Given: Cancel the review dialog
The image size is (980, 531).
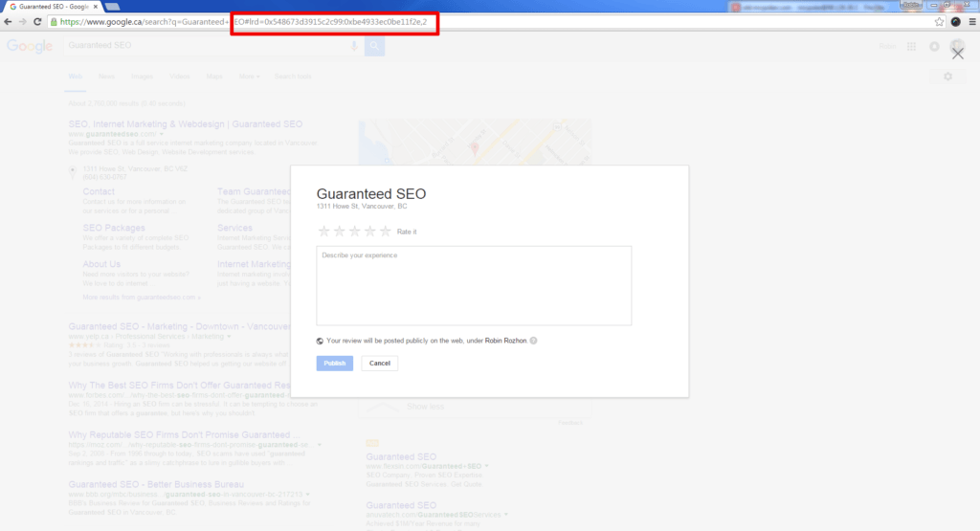Looking at the screenshot, I should [379, 363].
